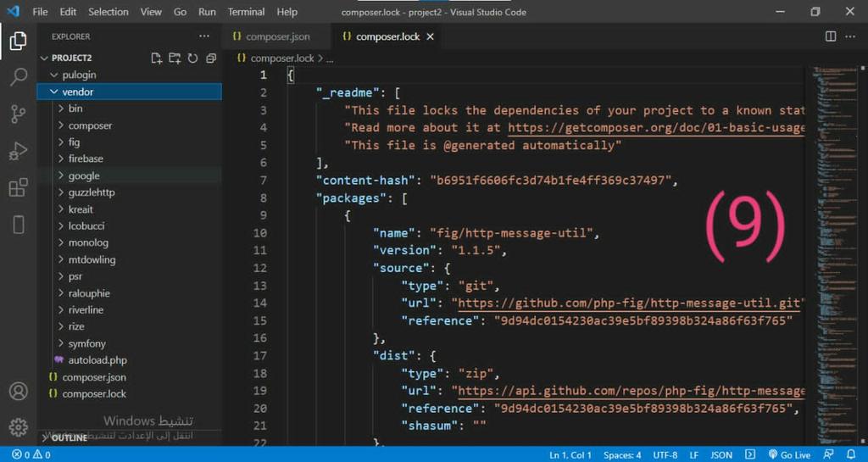Click the getcomposer.org documentation link
The height and width of the screenshot is (462, 868).
click(656, 128)
